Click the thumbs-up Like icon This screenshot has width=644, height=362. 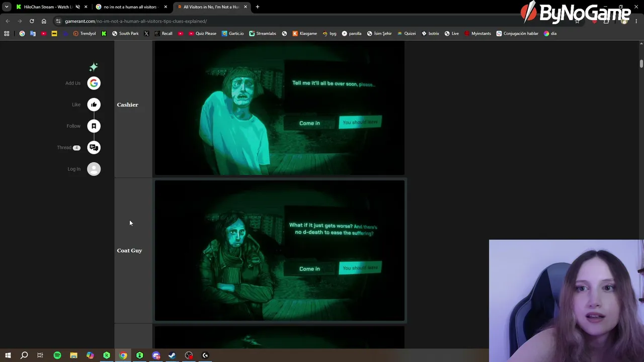point(94,105)
